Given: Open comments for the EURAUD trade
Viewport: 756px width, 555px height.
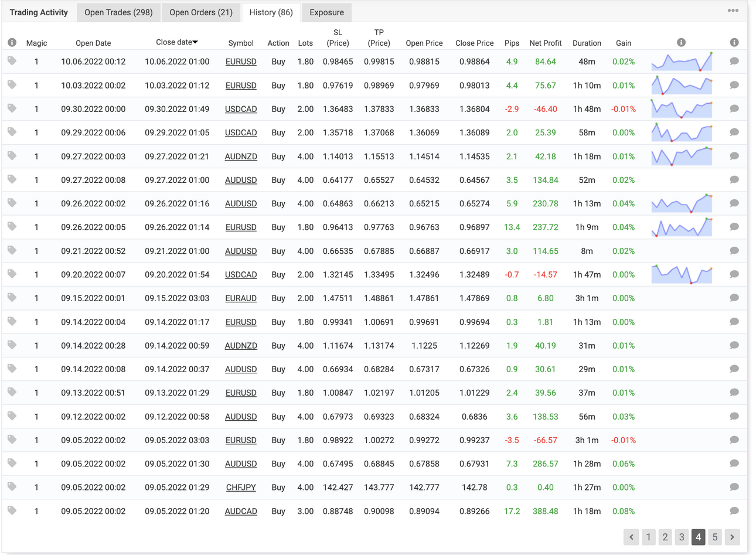Looking at the screenshot, I should point(734,298).
